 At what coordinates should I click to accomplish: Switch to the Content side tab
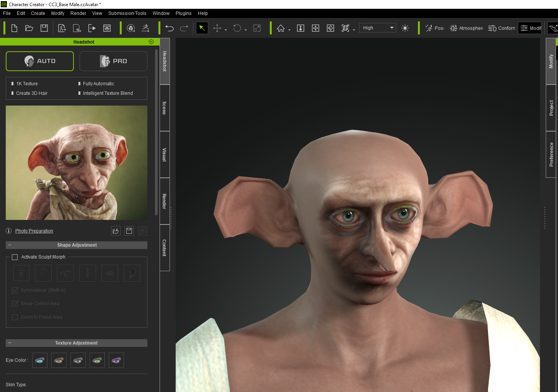(x=165, y=248)
